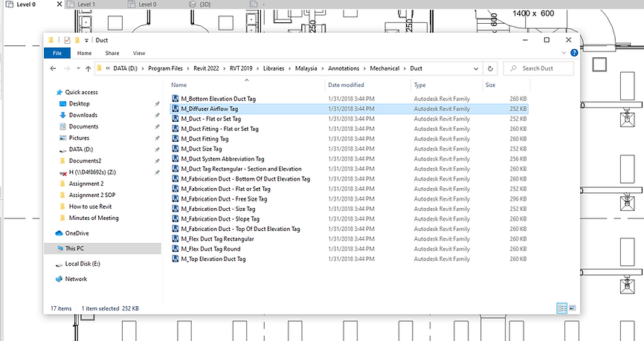Show hidden breadcrumb path double chevron
Screen dimensions: 644x341
[108, 68]
